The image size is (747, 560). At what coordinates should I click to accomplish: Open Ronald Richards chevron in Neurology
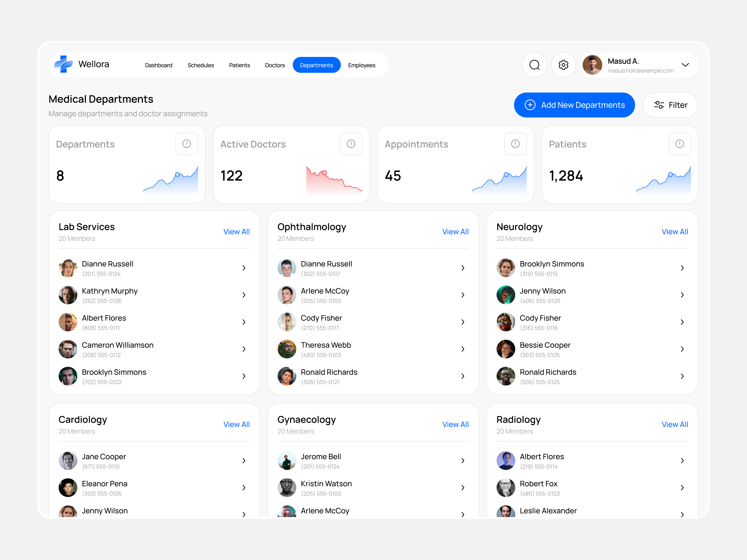(x=682, y=376)
